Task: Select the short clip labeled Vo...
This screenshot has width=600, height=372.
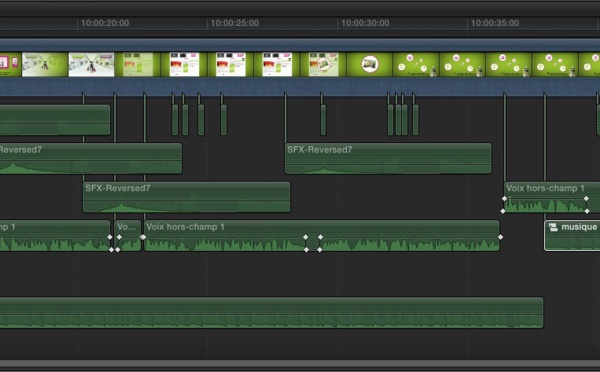Action: point(128,235)
